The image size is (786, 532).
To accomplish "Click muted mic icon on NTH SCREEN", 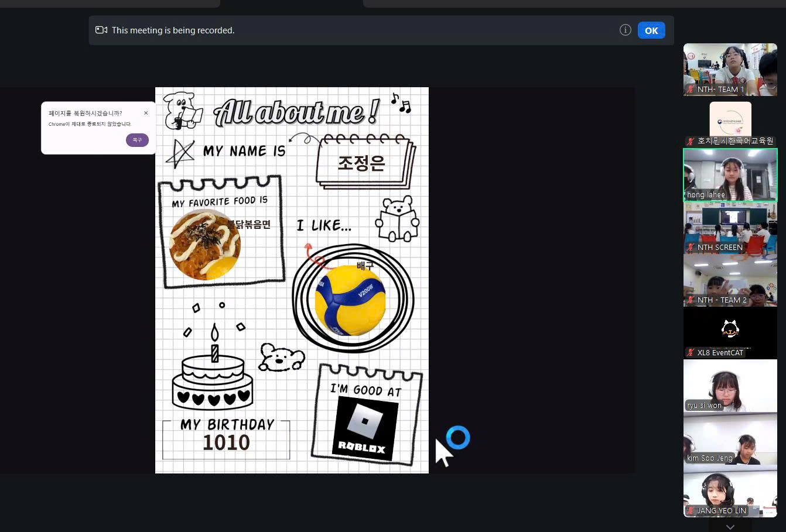I will pyautogui.click(x=691, y=248).
